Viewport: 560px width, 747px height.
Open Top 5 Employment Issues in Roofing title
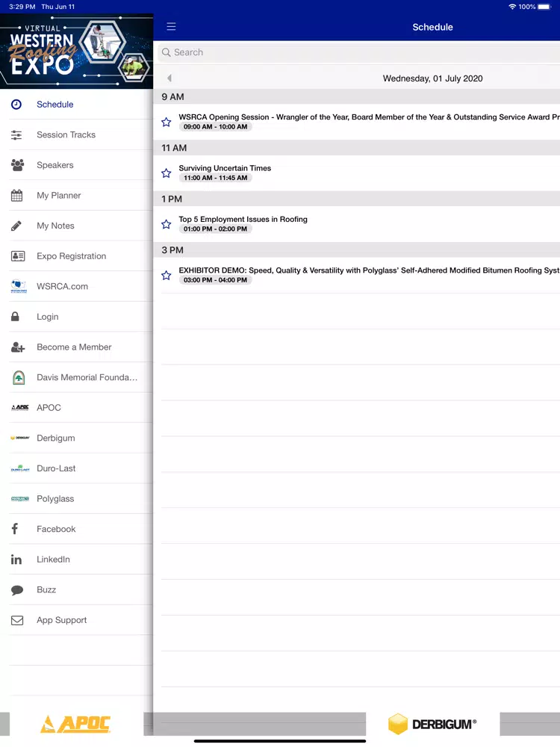click(x=243, y=219)
